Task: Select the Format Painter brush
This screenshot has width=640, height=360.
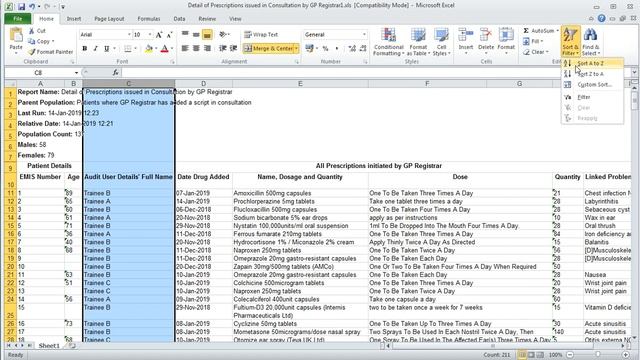Action: click(x=31, y=52)
